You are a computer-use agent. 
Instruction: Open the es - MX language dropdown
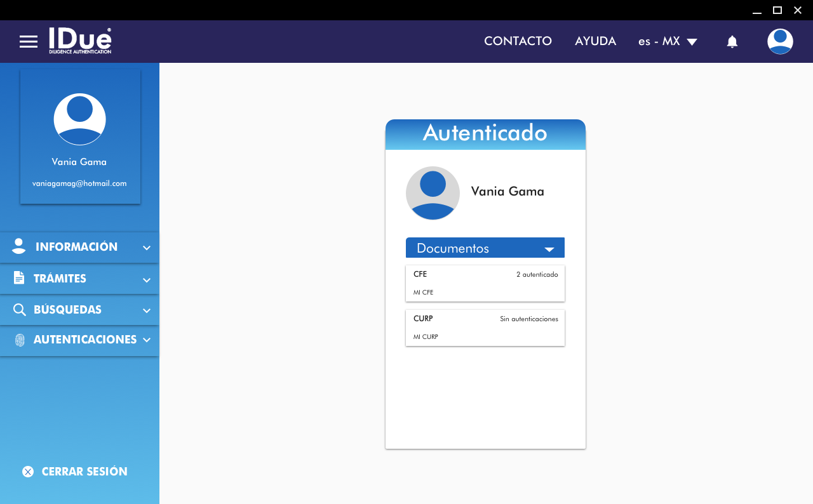[668, 42]
